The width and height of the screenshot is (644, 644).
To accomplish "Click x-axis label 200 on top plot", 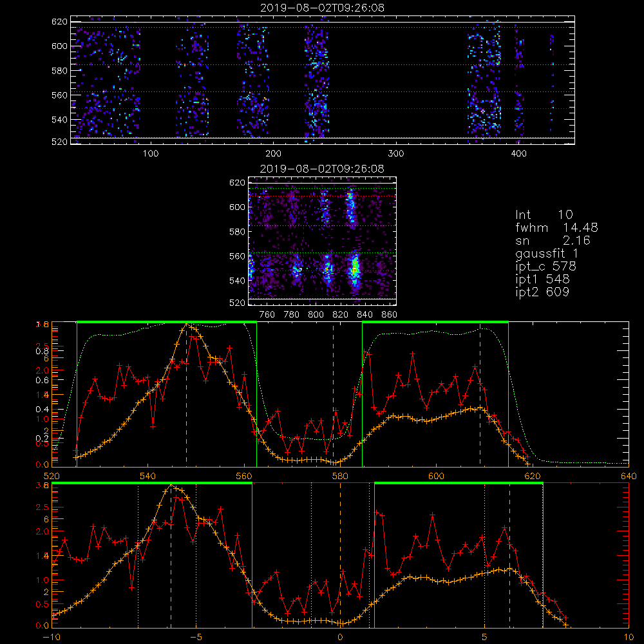I will tap(273, 154).
